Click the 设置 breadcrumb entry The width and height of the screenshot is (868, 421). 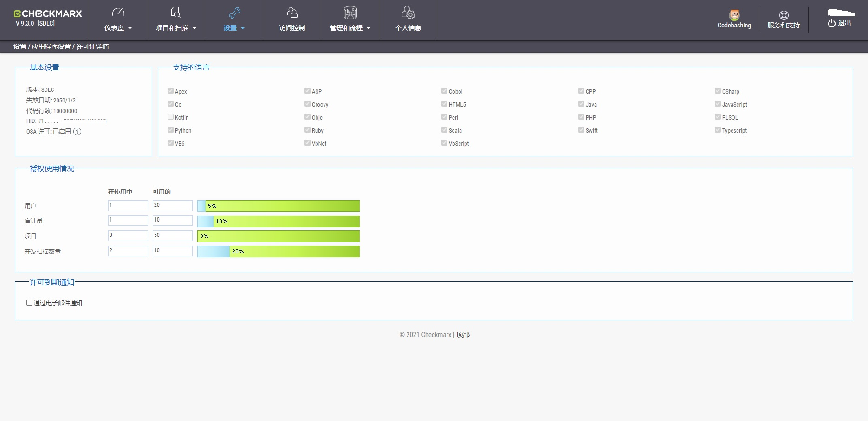coord(19,46)
